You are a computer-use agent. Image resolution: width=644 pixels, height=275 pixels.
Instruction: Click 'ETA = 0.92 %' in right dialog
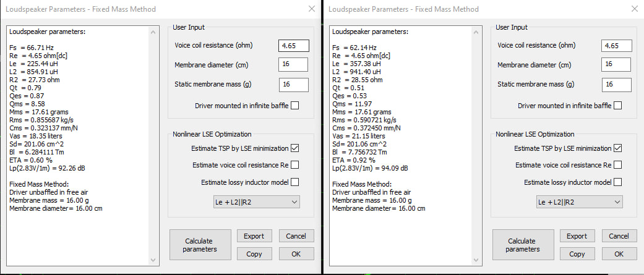click(x=354, y=160)
